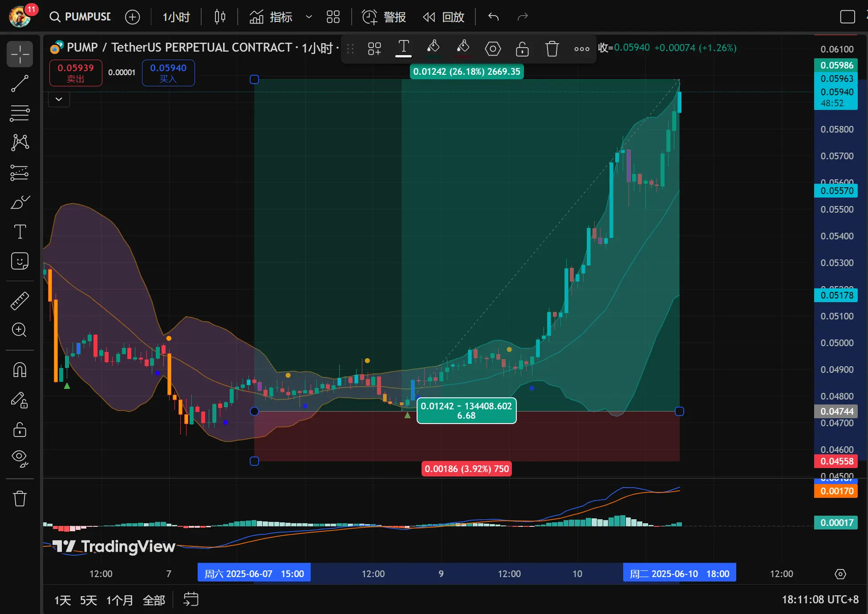The image size is (868, 614).
Task: Open position tool settings hexagon
Action: [493, 48]
